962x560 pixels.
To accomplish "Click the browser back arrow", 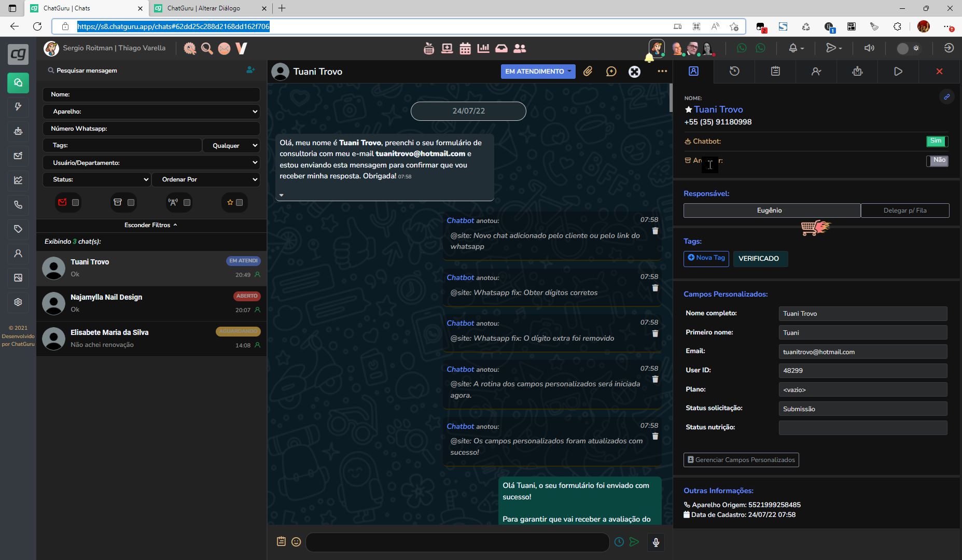I will pyautogui.click(x=15, y=26).
